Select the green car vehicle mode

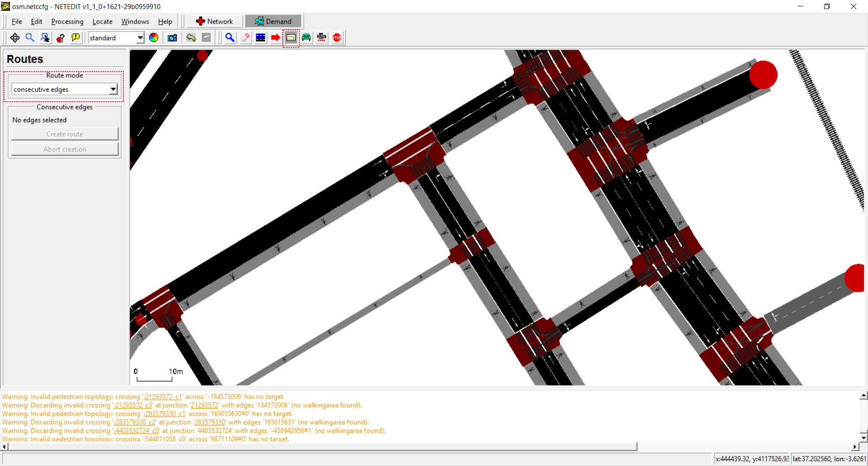(x=306, y=38)
